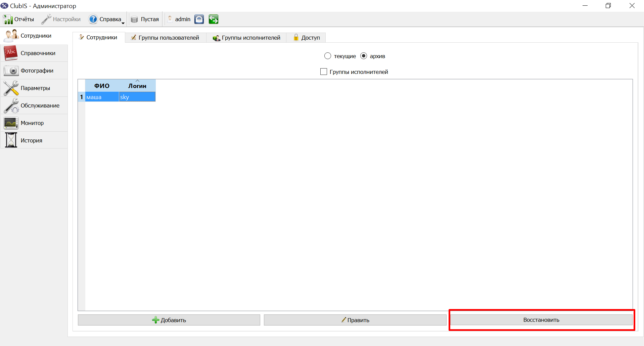Open Справочники red book sidebar item
The height and width of the screenshot is (346, 644).
(x=34, y=53)
